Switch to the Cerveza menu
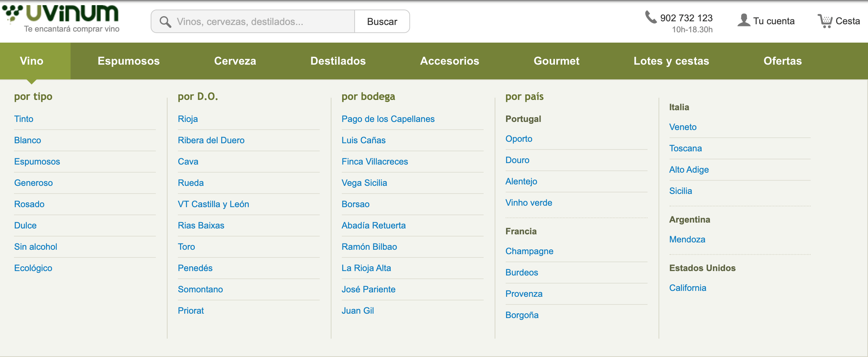The height and width of the screenshot is (357, 868). (x=235, y=61)
